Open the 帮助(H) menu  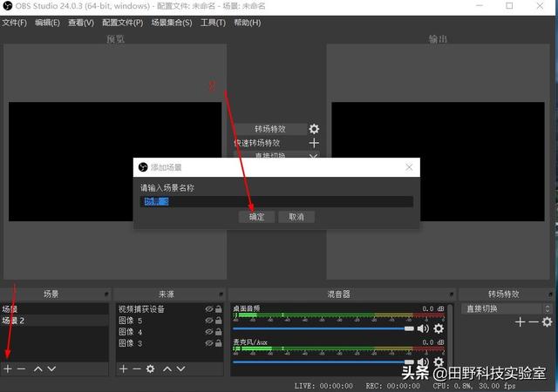[248, 23]
